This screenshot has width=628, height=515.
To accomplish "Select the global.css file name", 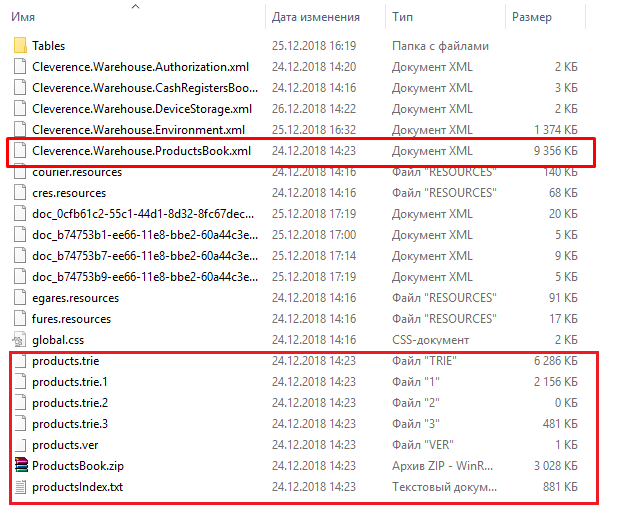I will pyautogui.click(x=58, y=340).
